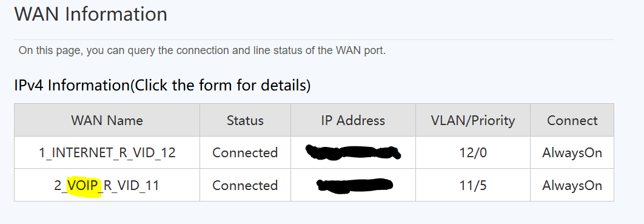Click the IPv4 Information section heading
This screenshot has height=224, width=644.
click(163, 86)
